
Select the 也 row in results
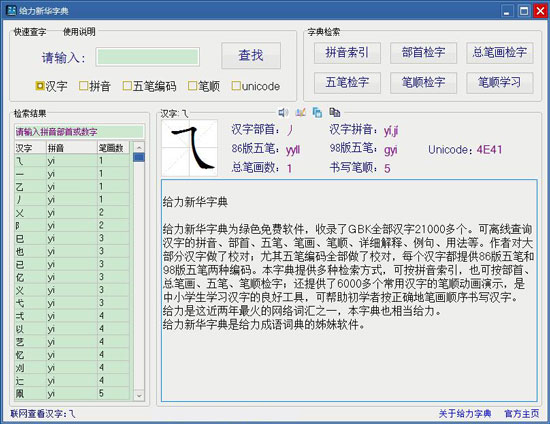(72, 251)
